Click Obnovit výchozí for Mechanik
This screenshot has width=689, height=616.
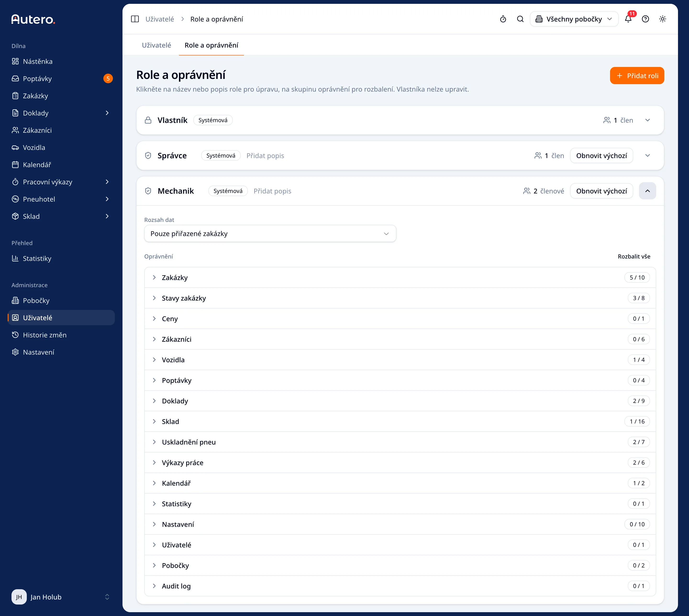point(602,191)
